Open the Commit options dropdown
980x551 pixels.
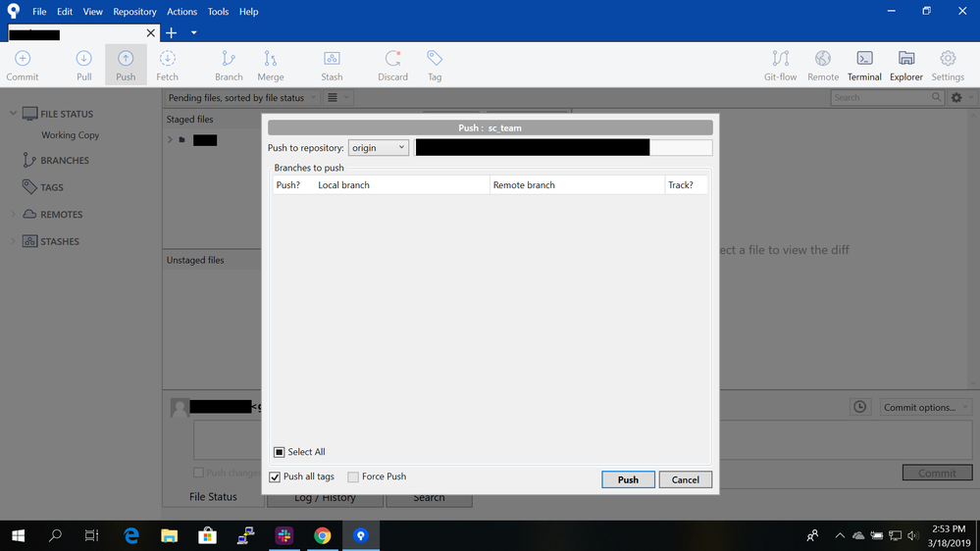click(926, 407)
